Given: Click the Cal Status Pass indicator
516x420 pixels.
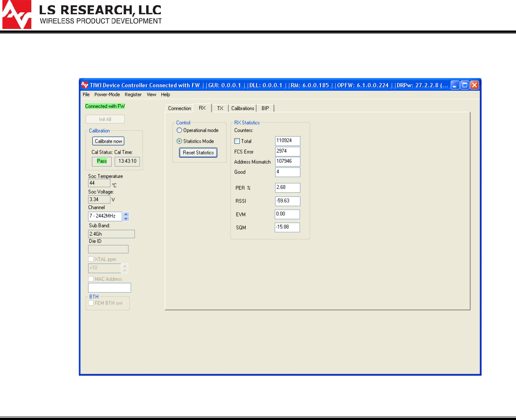Looking at the screenshot, I should click(102, 162).
